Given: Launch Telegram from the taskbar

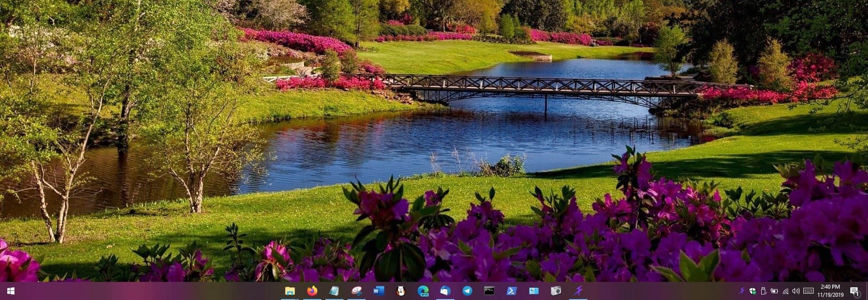Looking at the screenshot, I should (467, 291).
